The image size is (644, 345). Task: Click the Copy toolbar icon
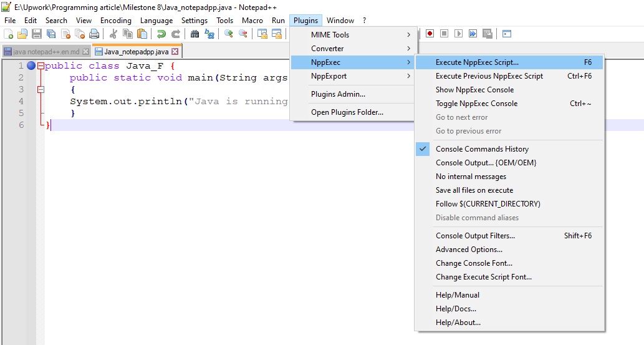128,34
